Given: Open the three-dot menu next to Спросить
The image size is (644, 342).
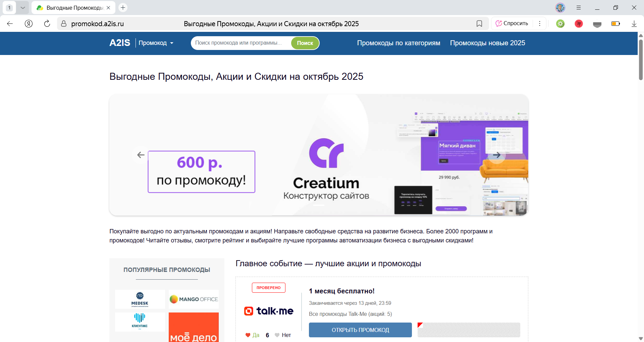Looking at the screenshot, I should [x=540, y=23].
